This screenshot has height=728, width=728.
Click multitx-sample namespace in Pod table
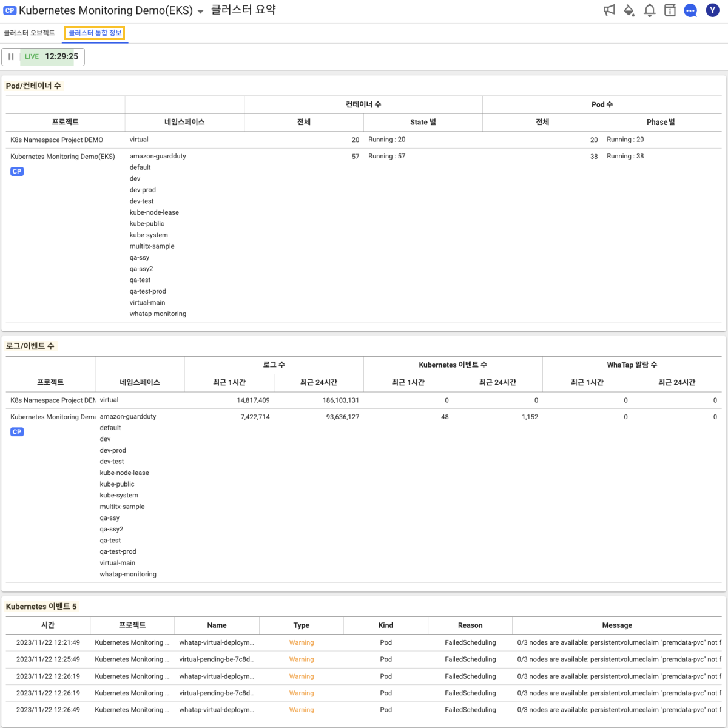(152, 246)
